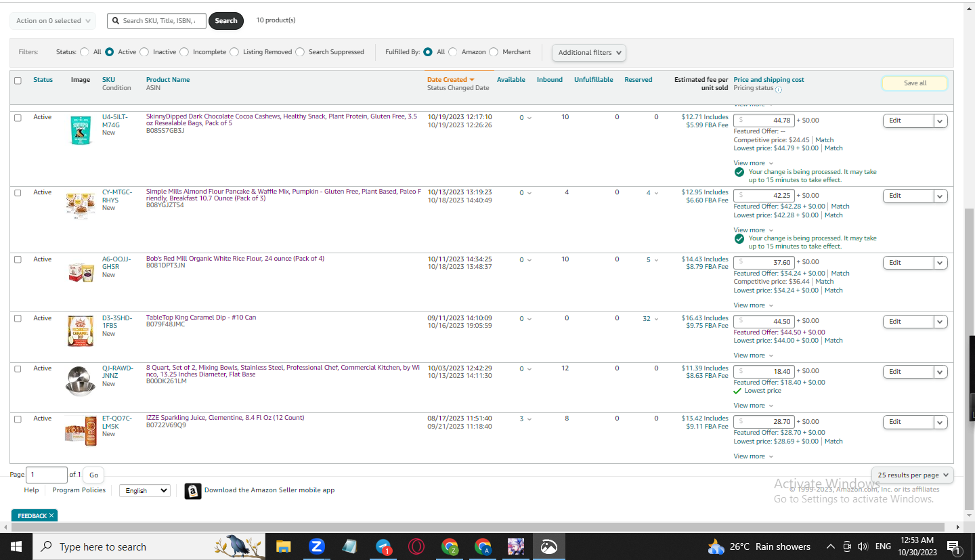Select the TableTop King Caramel Dip checkbox
The height and width of the screenshot is (560, 975).
tap(18, 318)
